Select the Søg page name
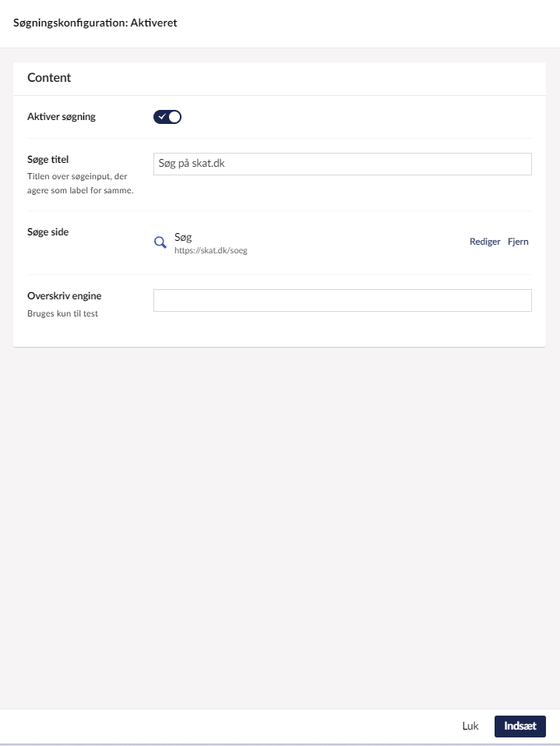The width and height of the screenshot is (560, 746). pyautogui.click(x=184, y=236)
